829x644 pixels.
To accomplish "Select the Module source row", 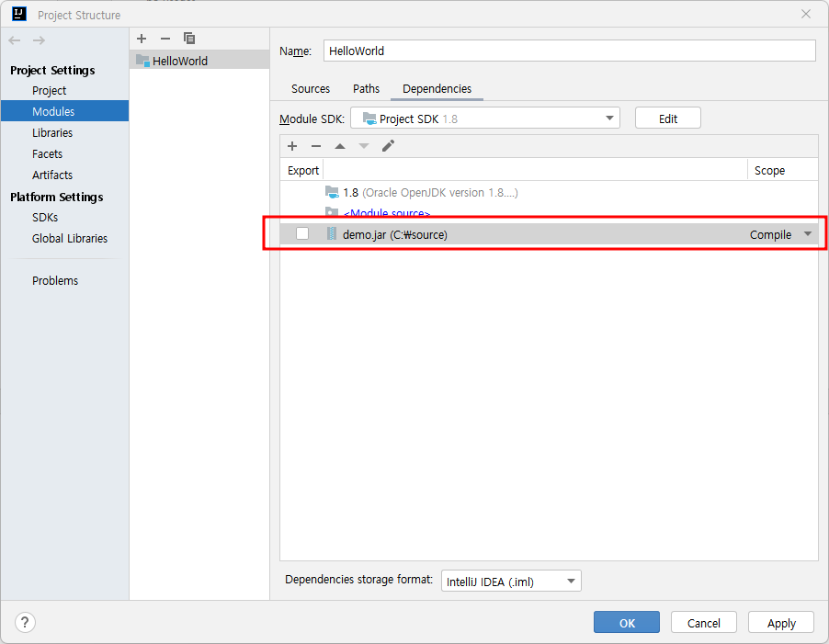I will coord(549,212).
